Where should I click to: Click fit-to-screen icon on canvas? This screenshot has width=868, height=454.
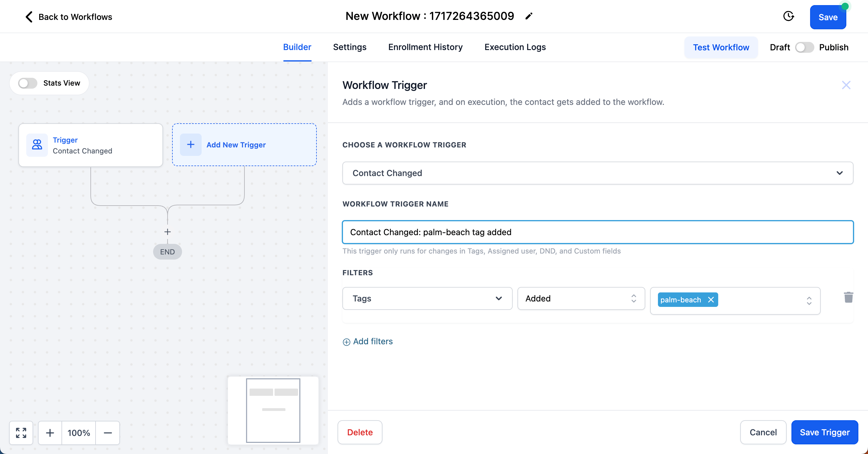click(x=21, y=432)
